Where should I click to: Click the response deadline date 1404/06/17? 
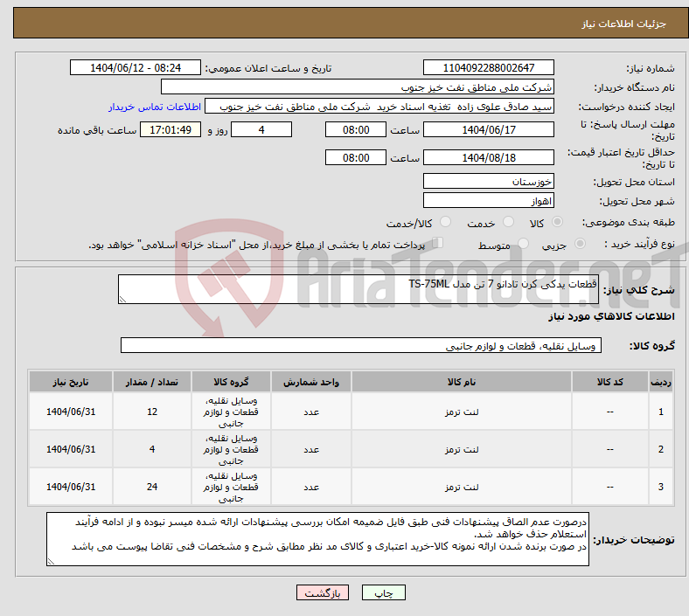(488, 129)
